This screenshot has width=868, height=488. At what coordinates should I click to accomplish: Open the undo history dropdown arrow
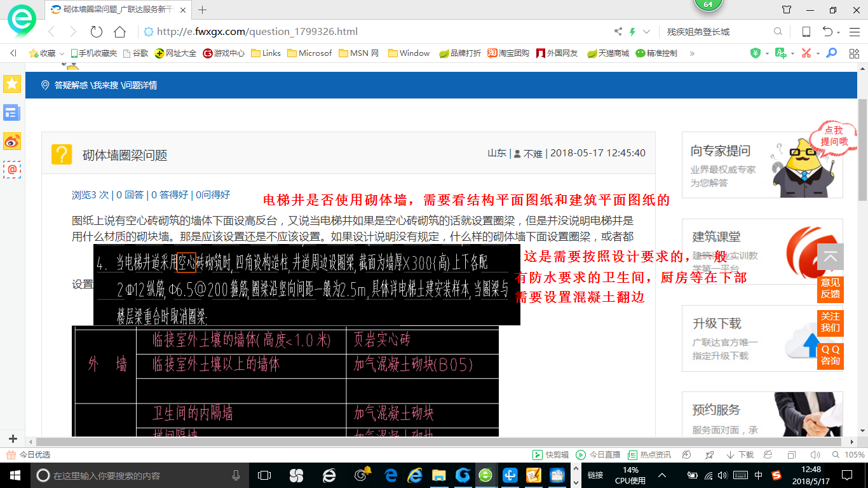tap(838, 32)
